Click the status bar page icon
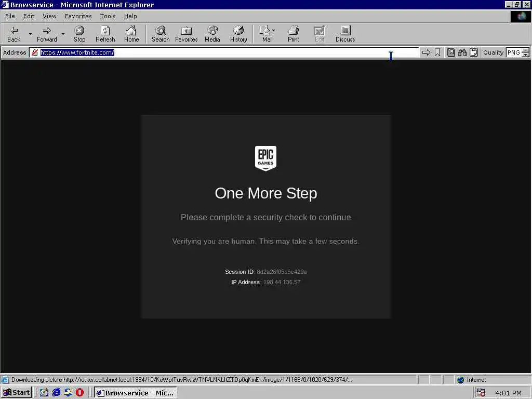The height and width of the screenshot is (399, 532). click(5, 380)
